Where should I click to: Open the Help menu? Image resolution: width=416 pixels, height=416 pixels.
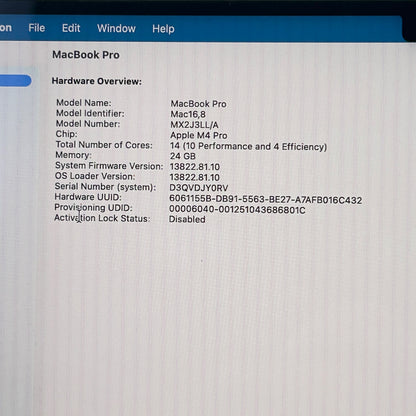[x=163, y=29]
